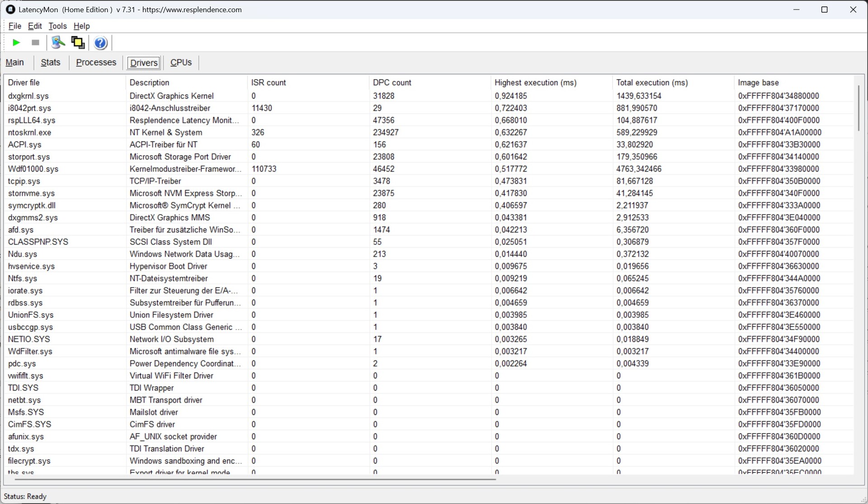
Task: Click the vertical scrollbar thumb
Action: [858, 108]
